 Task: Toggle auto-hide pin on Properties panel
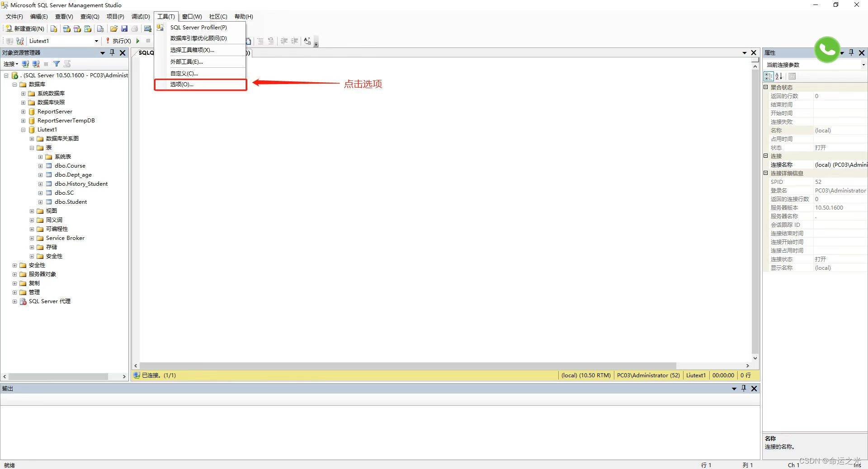tap(851, 52)
